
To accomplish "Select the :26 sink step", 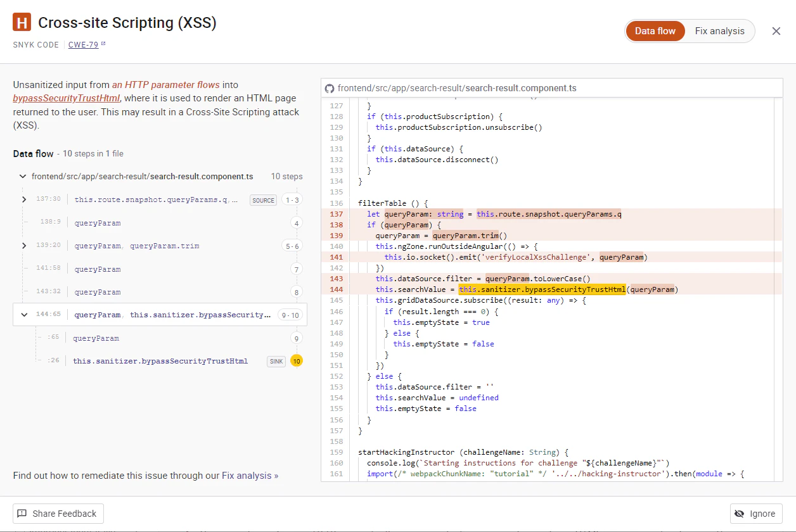I will click(x=160, y=361).
